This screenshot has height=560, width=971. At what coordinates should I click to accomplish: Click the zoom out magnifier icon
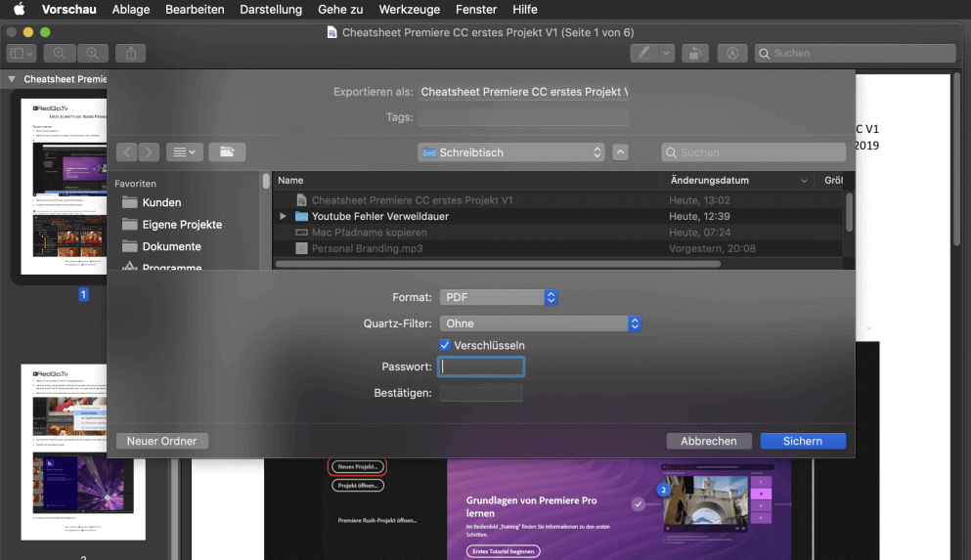[60, 54]
